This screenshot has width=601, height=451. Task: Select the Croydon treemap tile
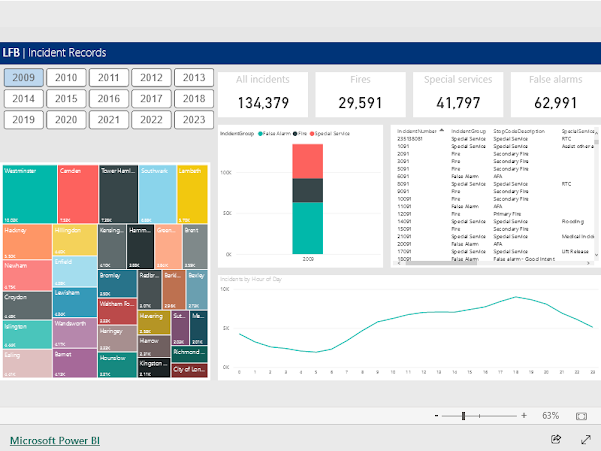[27, 305]
